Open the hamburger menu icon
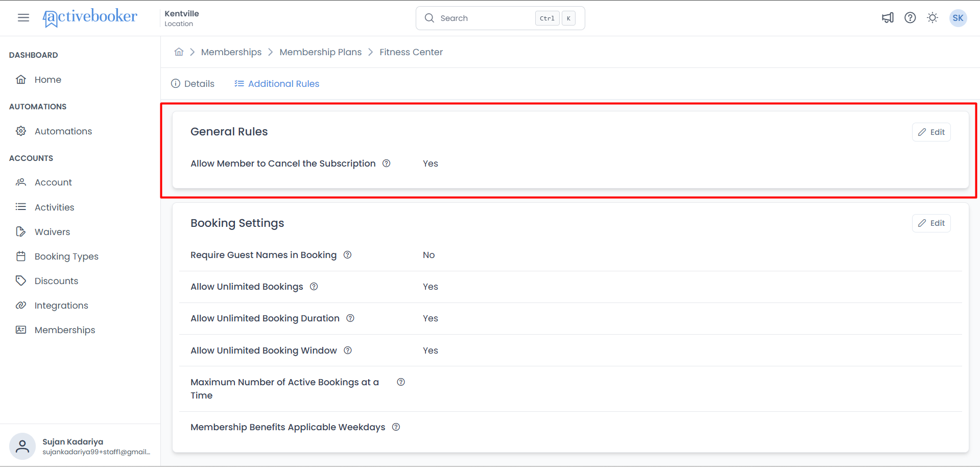The width and height of the screenshot is (980, 467). (23, 18)
